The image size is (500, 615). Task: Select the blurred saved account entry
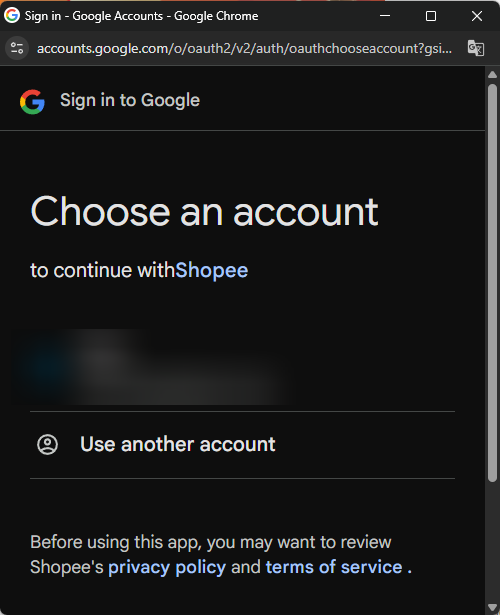pyautogui.click(x=242, y=369)
